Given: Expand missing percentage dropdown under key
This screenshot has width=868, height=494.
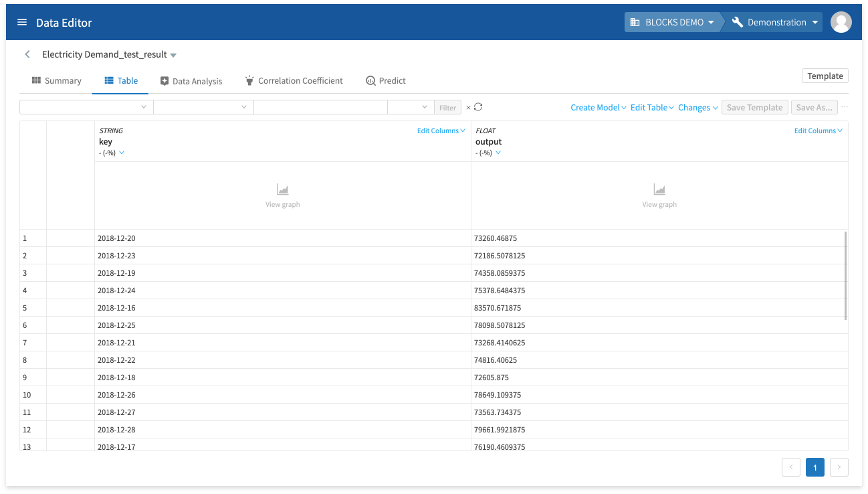Looking at the screenshot, I should coord(122,153).
